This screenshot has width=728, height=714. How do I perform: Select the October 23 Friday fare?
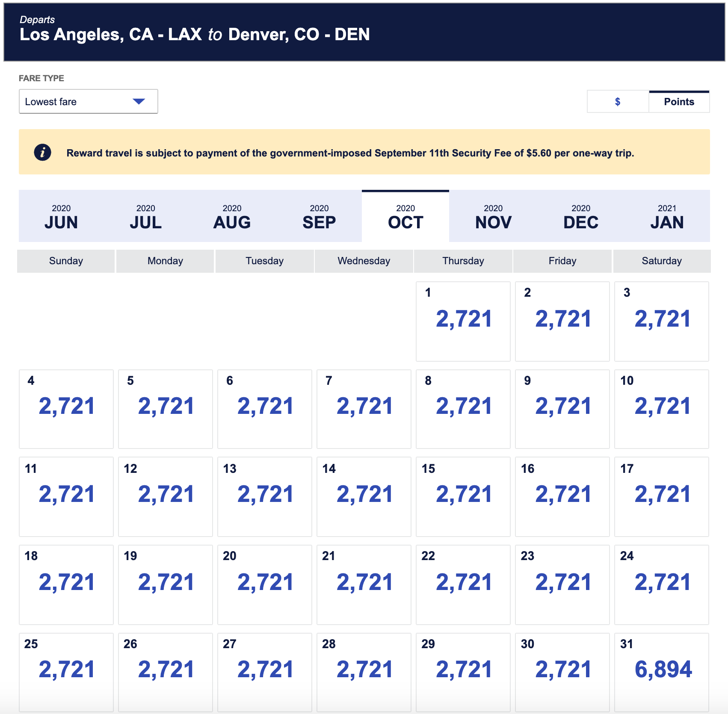point(562,583)
